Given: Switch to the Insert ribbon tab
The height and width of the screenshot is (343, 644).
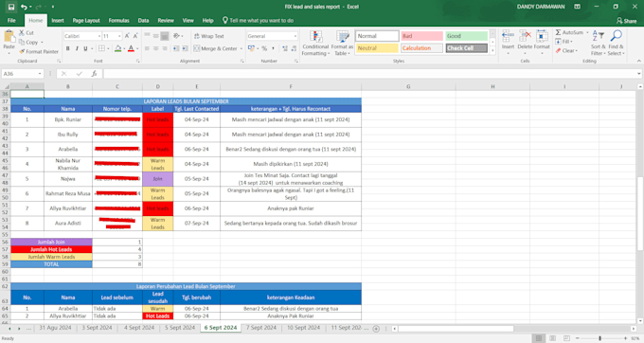Looking at the screenshot, I should tap(58, 21).
